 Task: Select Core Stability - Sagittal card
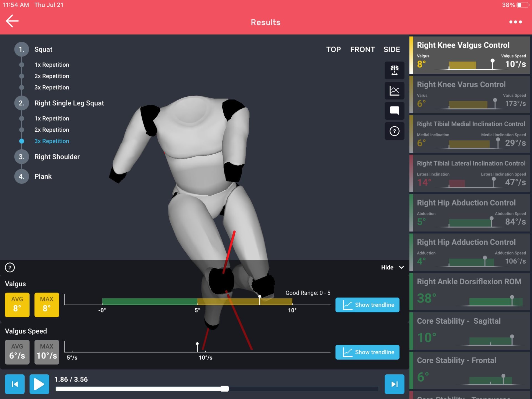click(x=470, y=331)
